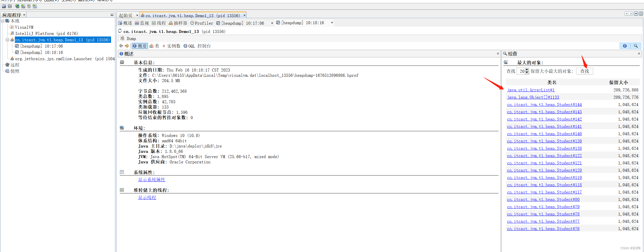Click the load snapshot toolbar icon
This screenshot has width=644, height=252.
4,6
